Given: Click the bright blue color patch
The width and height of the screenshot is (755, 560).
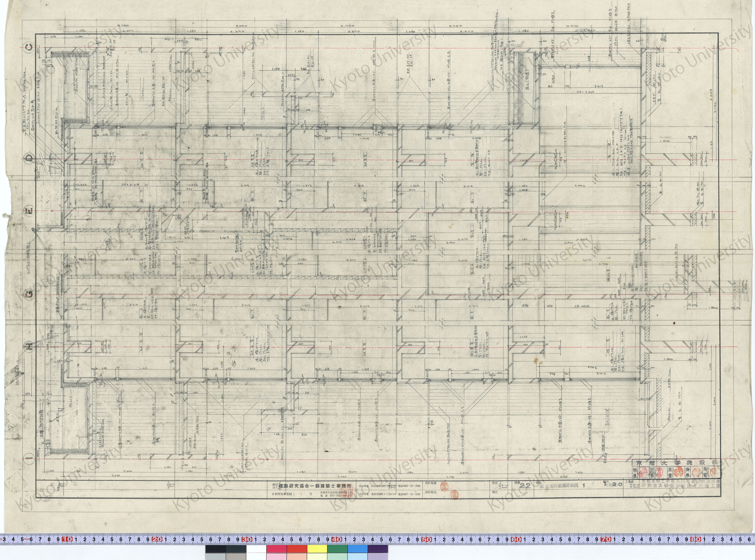Looking at the screenshot, I should (x=357, y=549).
